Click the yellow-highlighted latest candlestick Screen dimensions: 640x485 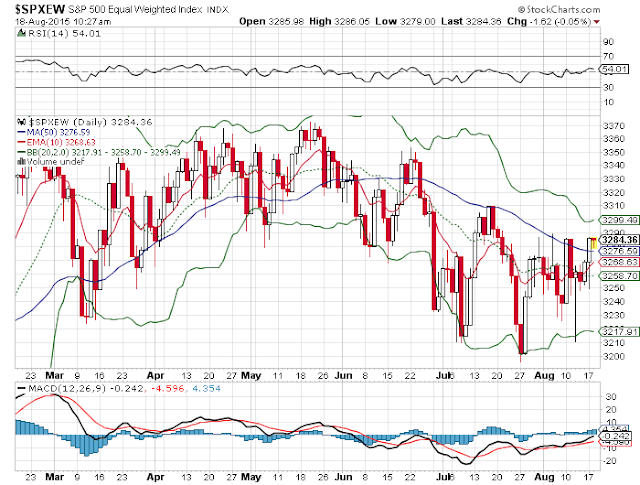(x=594, y=243)
